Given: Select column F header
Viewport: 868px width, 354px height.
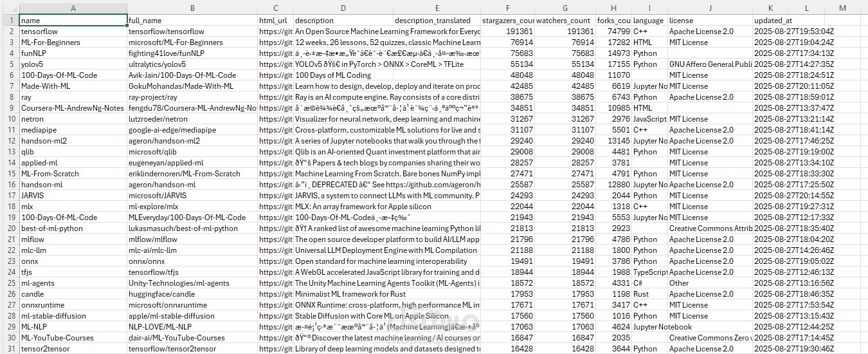Looking at the screenshot, I should click(x=507, y=8).
